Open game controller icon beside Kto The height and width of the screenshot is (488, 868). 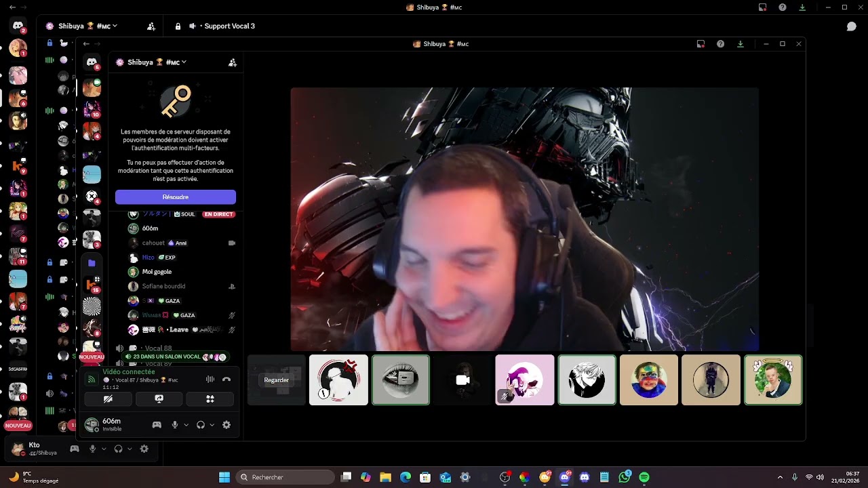click(75, 449)
